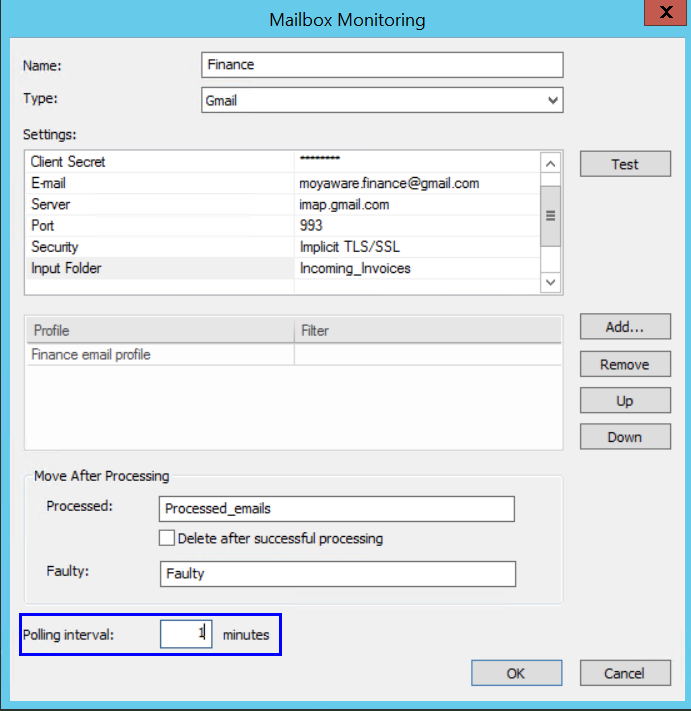Viewport: 691px width, 711px height.
Task: Click the Remove profile button
Action: click(x=624, y=364)
